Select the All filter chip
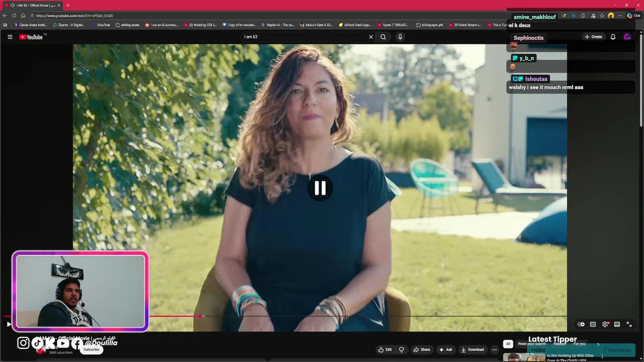Image resolution: width=644 pixels, height=362 pixels. tap(508, 344)
